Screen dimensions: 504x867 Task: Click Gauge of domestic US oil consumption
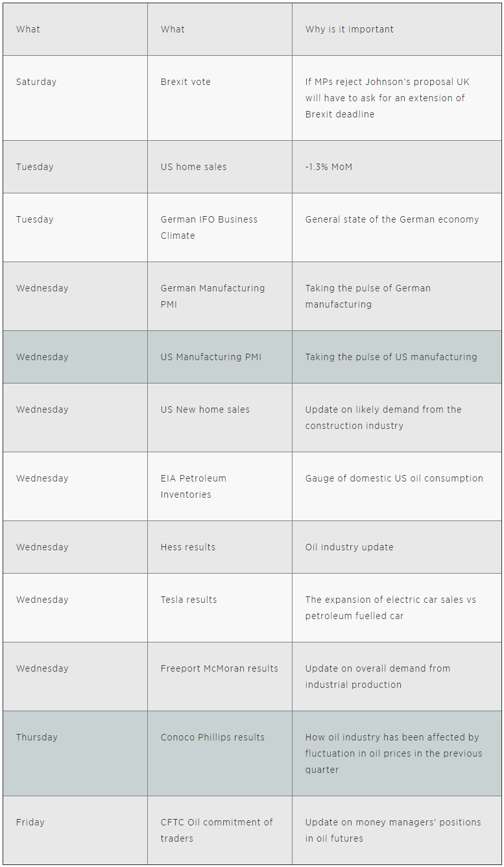point(394,478)
